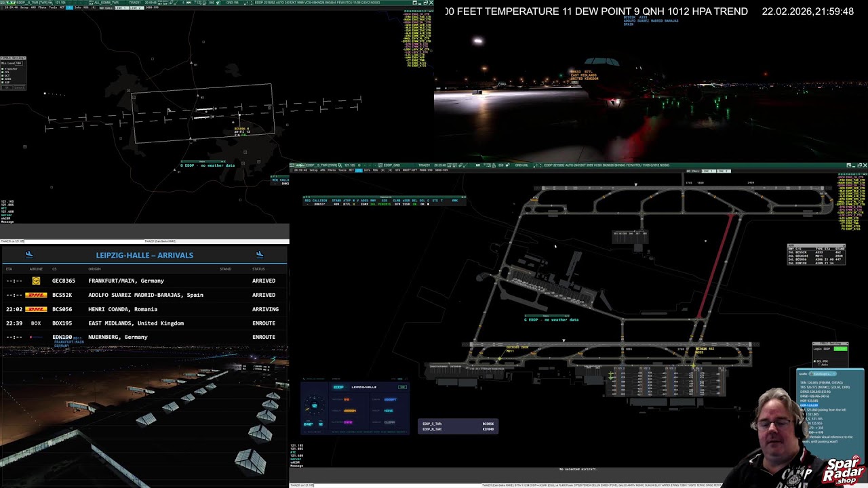Click NO CALL button in top-left radar window
The height and width of the screenshot is (488, 868).
[x=106, y=7]
